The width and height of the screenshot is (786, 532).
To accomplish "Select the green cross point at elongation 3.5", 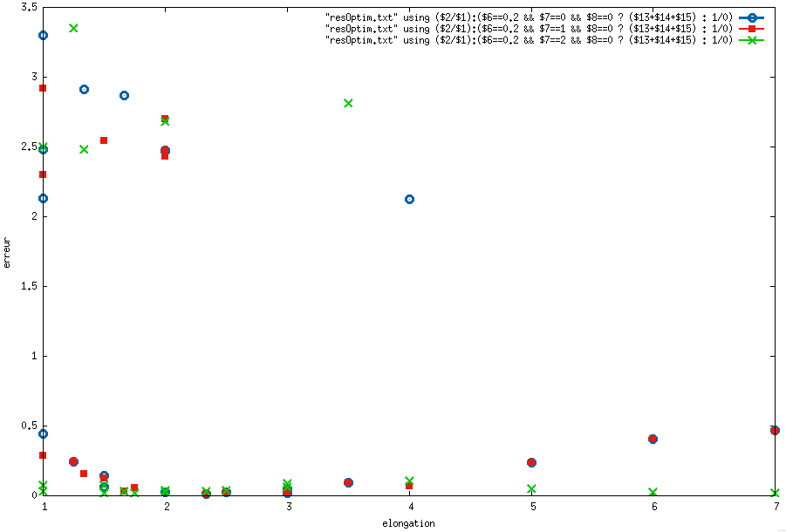I will pos(348,103).
